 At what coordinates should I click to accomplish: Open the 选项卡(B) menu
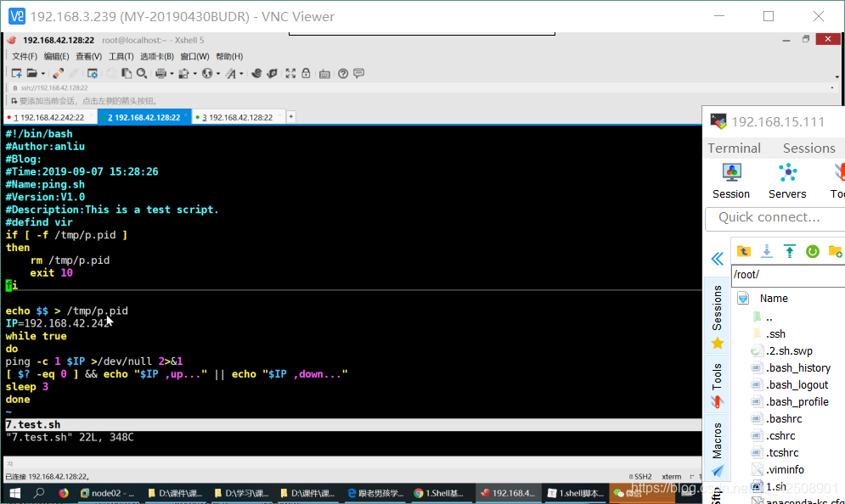pos(157,57)
